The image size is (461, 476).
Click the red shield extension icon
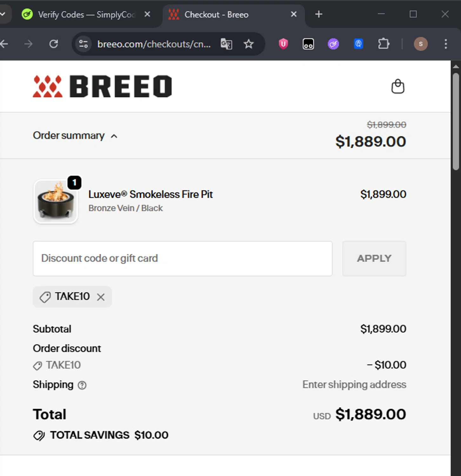pyautogui.click(x=283, y=44)
